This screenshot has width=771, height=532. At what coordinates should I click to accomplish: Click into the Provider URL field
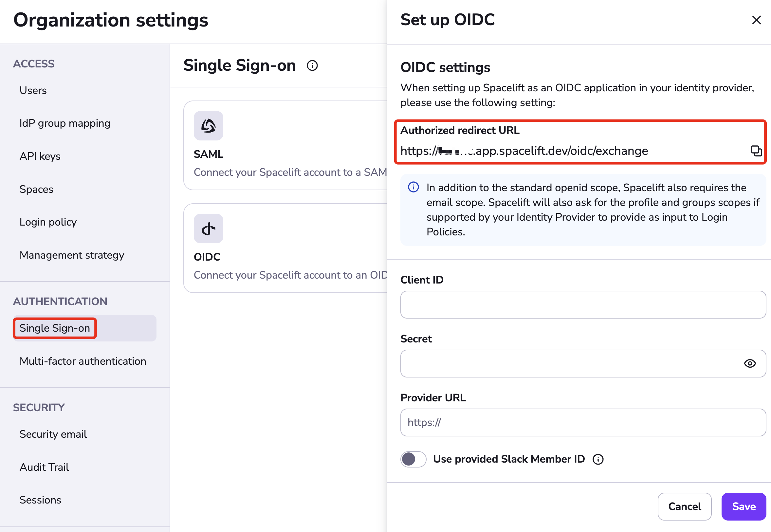[583, 422]
